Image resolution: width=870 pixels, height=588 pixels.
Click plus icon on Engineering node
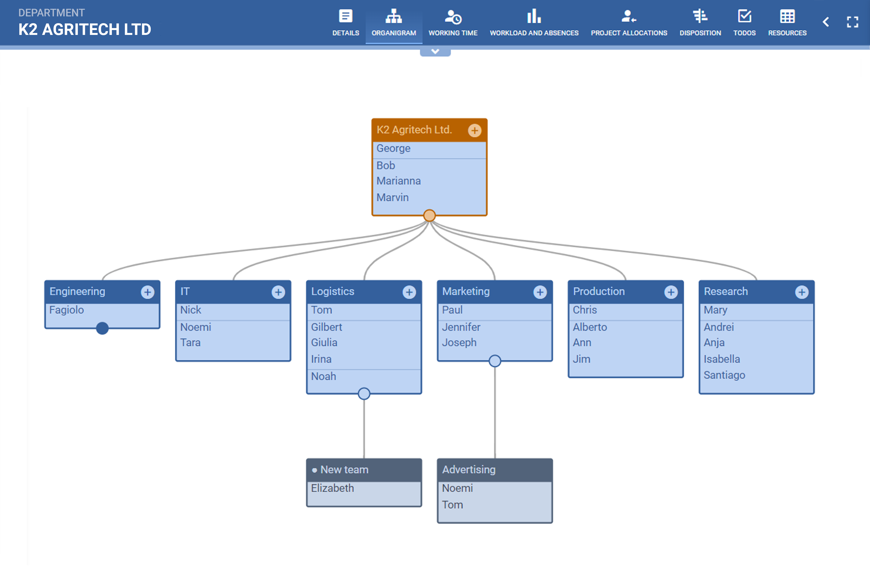pyautogui.click(x=148, y=292)
